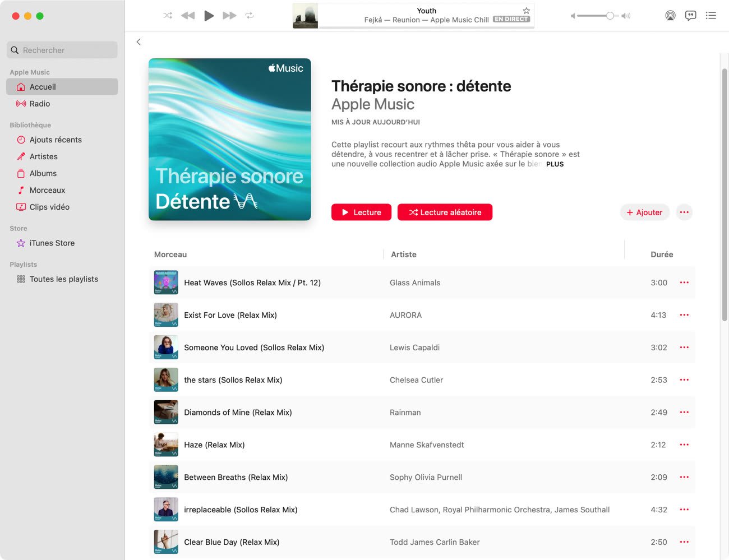Sort by the Morceau column header
This screenshot has height=560, width=729.
tap(170, 254)
